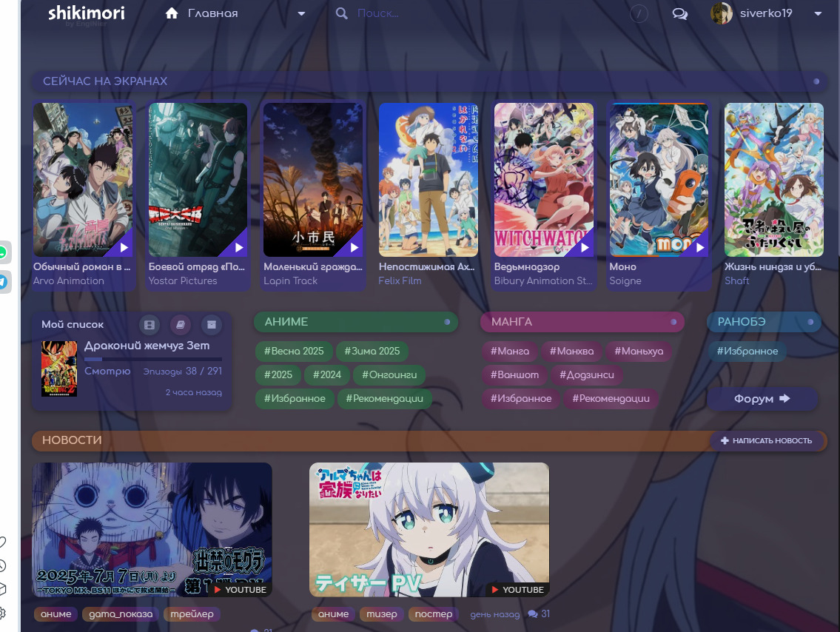Select the #Манхва manga tag
The image size is (840, 632).
[x=570, y=351]
